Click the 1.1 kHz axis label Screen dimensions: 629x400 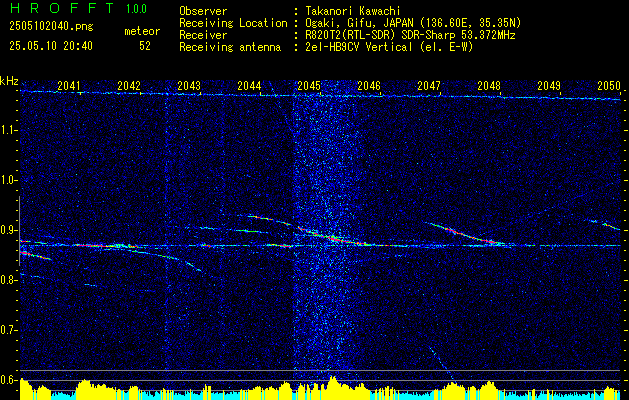(x=8, y=130)
